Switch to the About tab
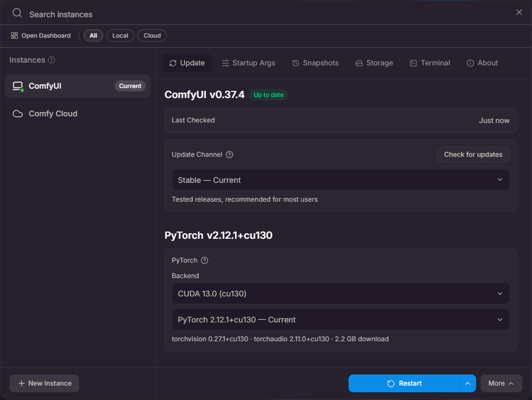This screenshot has width=532, height=400. (x=482, y=63)
